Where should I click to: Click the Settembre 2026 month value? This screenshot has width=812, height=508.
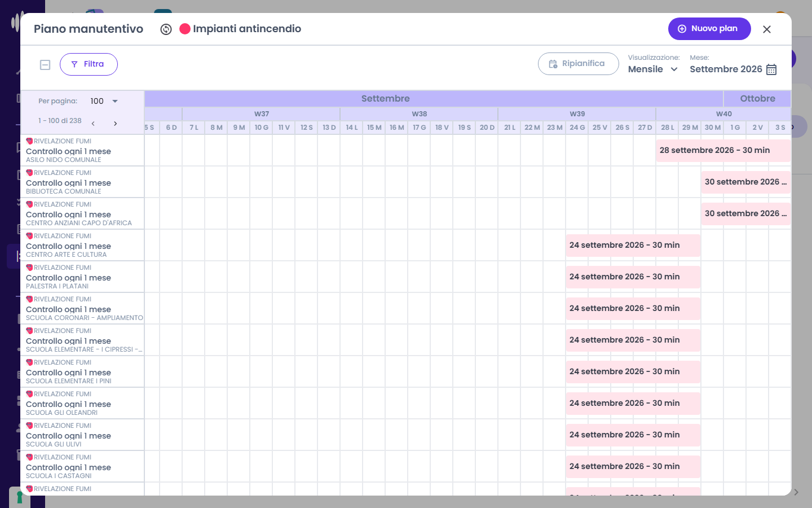[726, 69]
